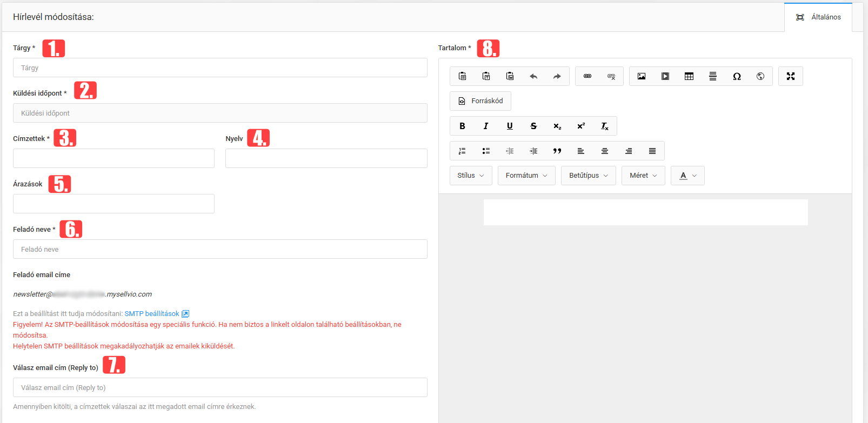
Task: Focus the Válasz email cím field
Action: click(x=220, y=387)
